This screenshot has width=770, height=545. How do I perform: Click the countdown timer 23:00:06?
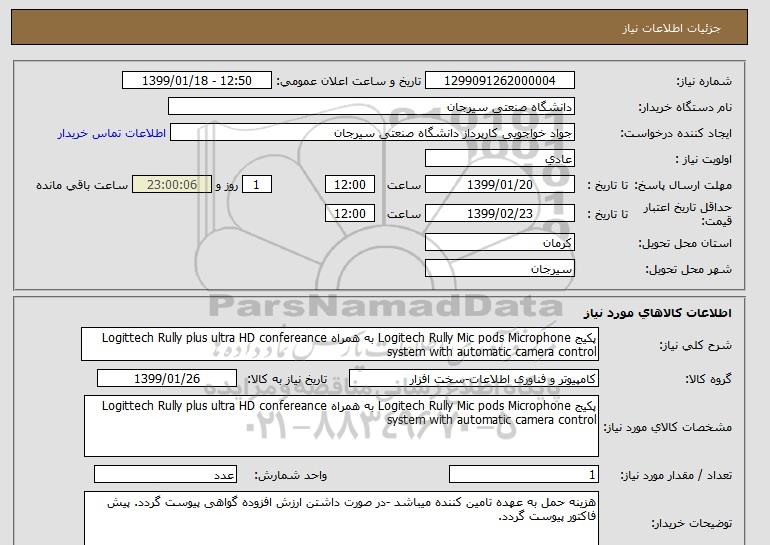pos(172,185)
